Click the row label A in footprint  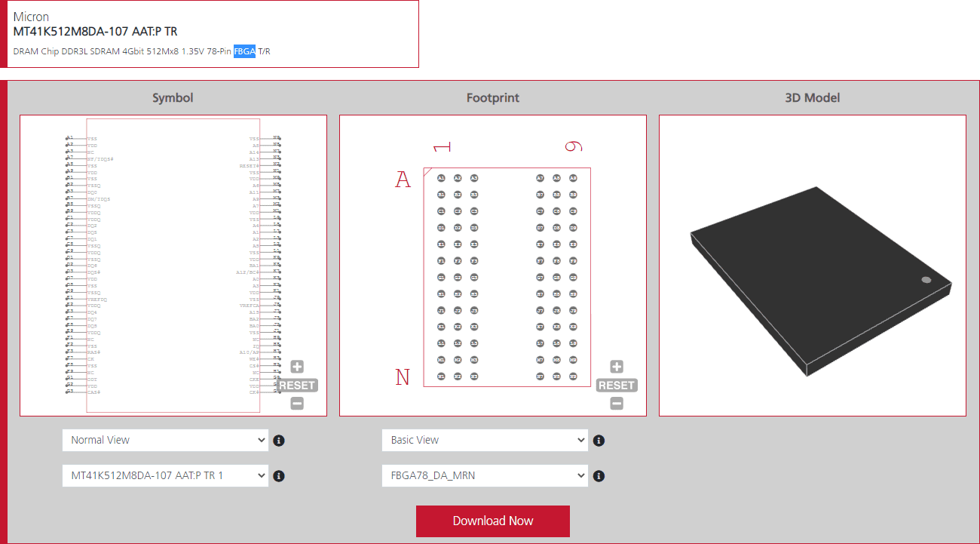click(403, 180)
